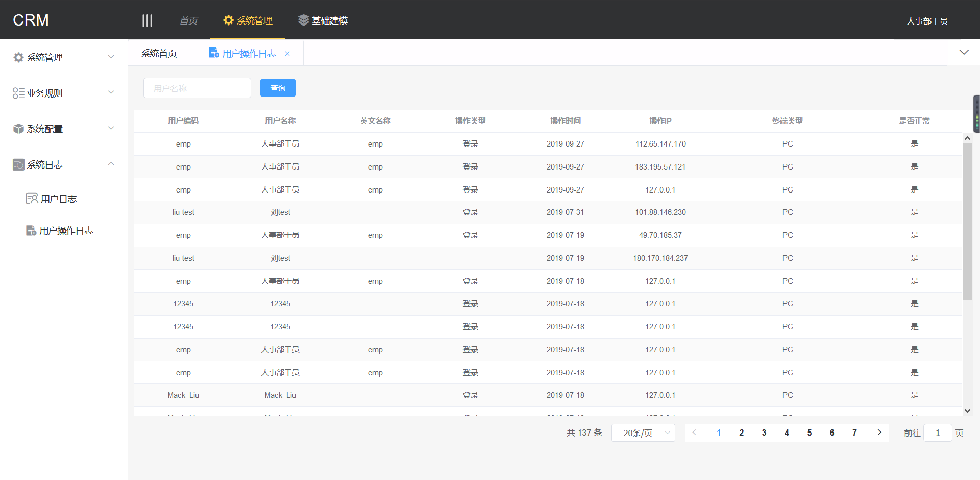Click the next page arrow
This screenshot has width=980, height=480.
point(879,433)
